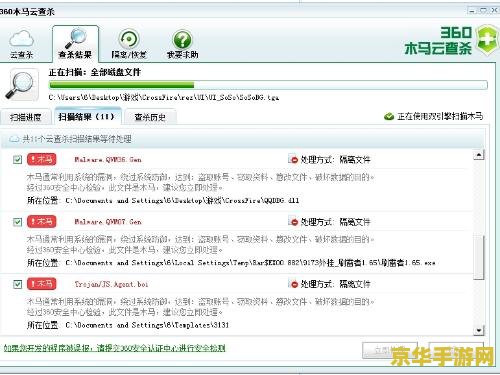Click the 360 green shield logo
This screenshot has height=375, width=500.
[x=487, y=40]
